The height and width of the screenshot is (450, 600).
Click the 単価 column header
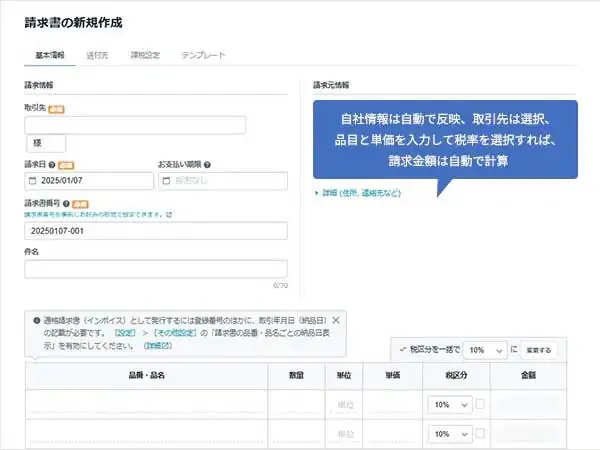pos(393,375)
